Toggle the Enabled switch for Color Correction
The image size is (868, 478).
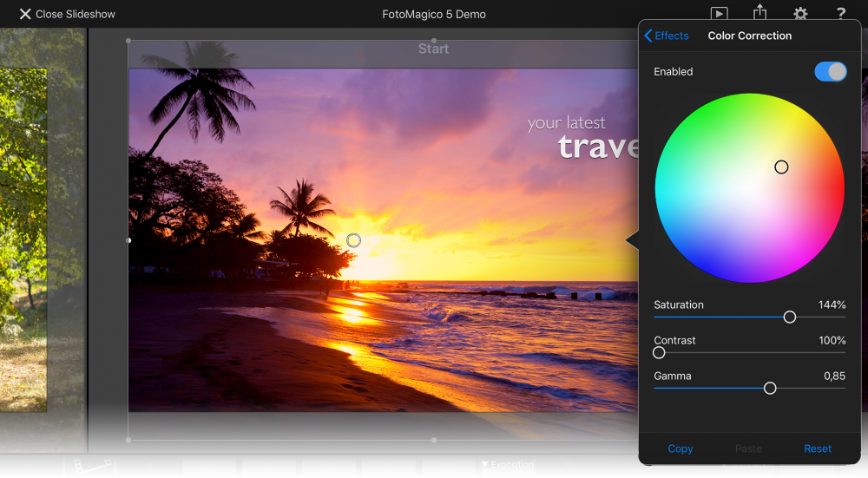[831, 71]
